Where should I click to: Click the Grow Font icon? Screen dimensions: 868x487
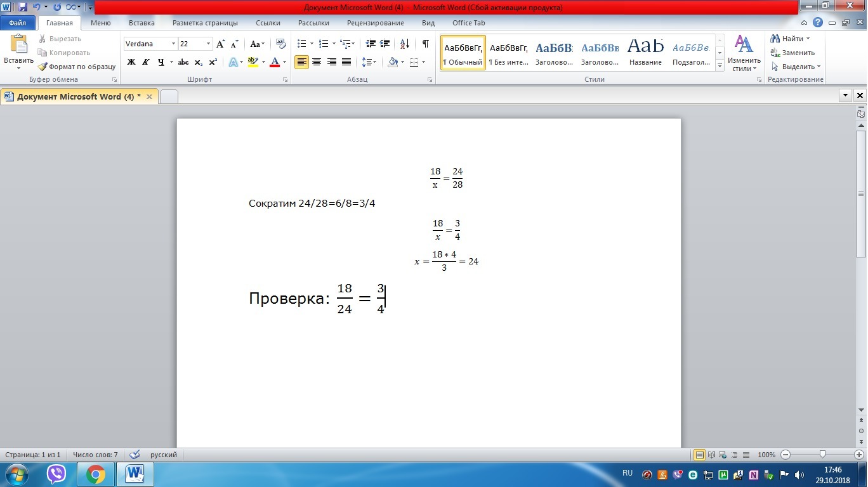click(220, 44)
